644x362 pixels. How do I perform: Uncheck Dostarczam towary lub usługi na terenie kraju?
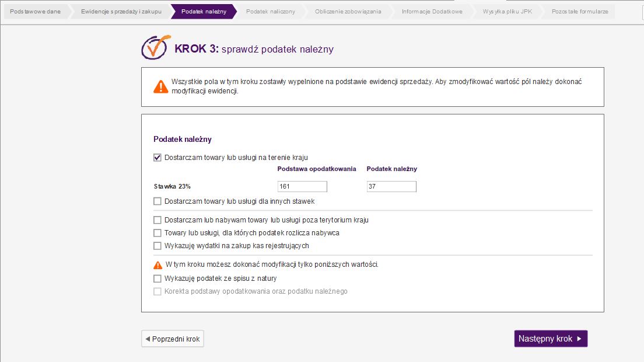157,157
